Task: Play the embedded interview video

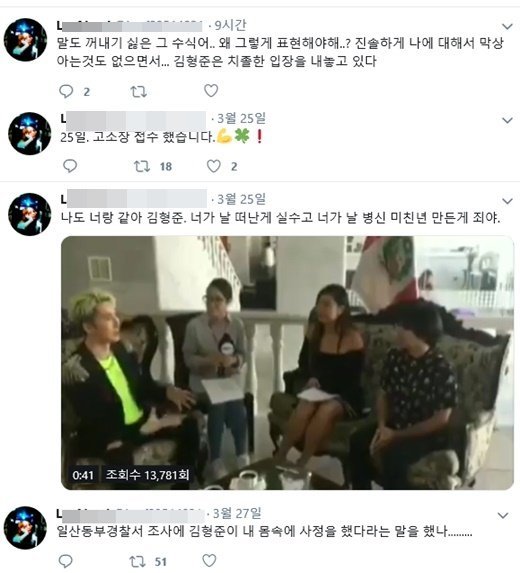Action: click(x=287, y=363)
